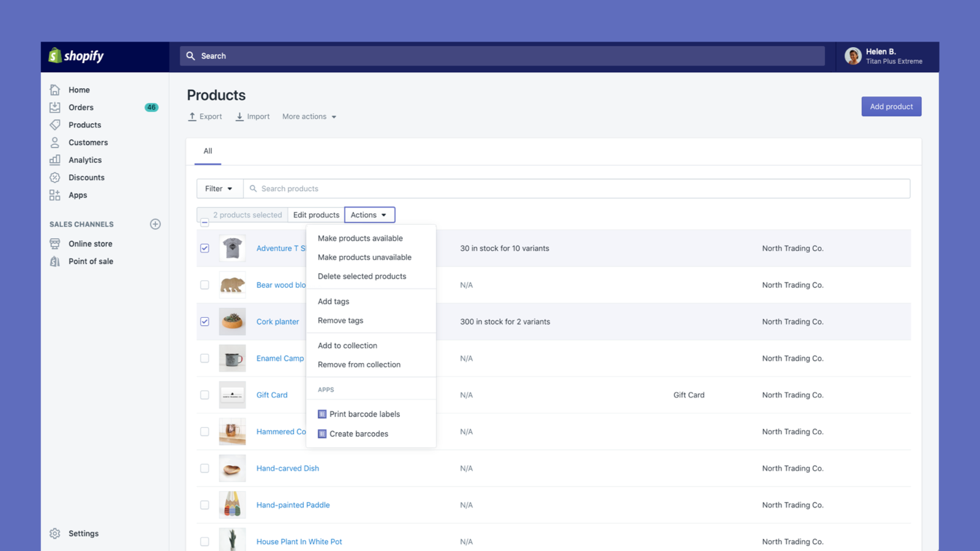Click the Search products input field
The width and height of the screenshot is (980, 551).
pos(429,189)
